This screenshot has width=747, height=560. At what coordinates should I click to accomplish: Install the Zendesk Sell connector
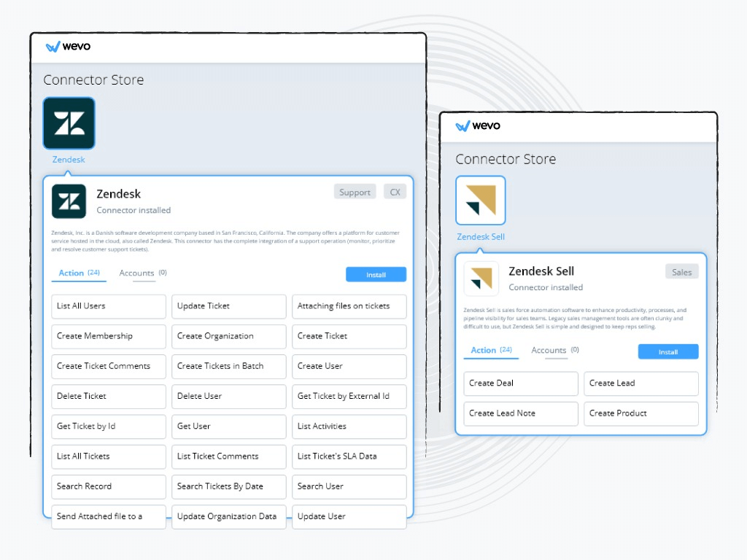coord(668,351)
